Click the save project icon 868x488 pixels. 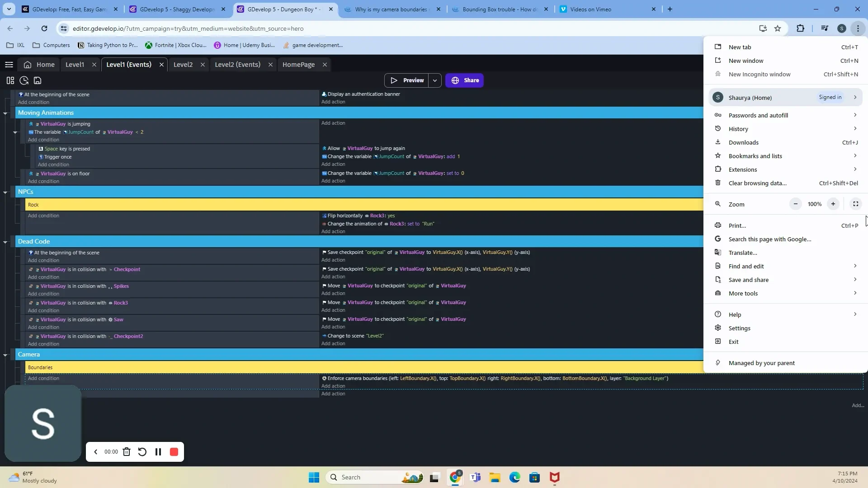point(38,80)
